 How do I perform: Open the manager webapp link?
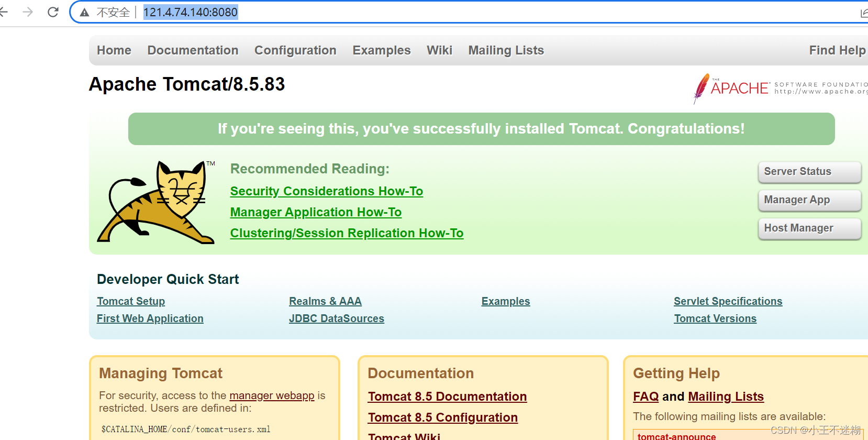click(x=272, y=395)
